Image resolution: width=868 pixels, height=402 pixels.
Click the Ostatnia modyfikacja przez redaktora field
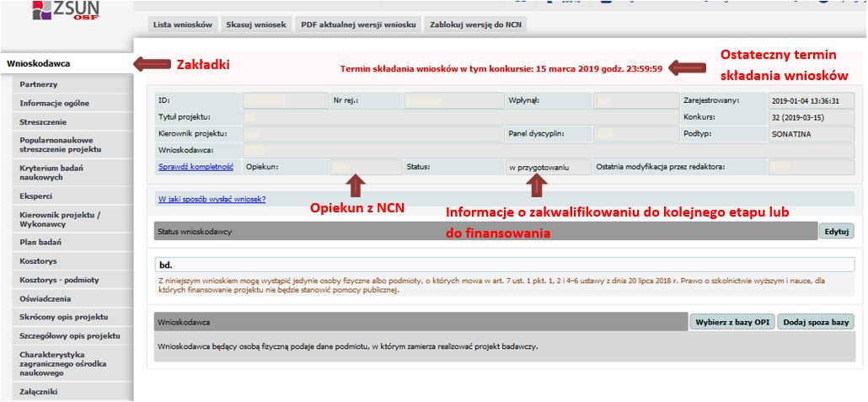tap(811, 167)
